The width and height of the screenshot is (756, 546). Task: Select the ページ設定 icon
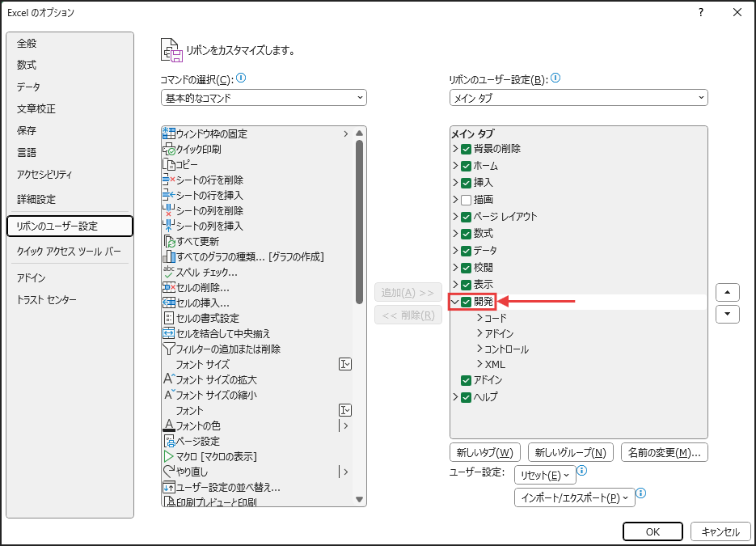[x=169, y=441]
